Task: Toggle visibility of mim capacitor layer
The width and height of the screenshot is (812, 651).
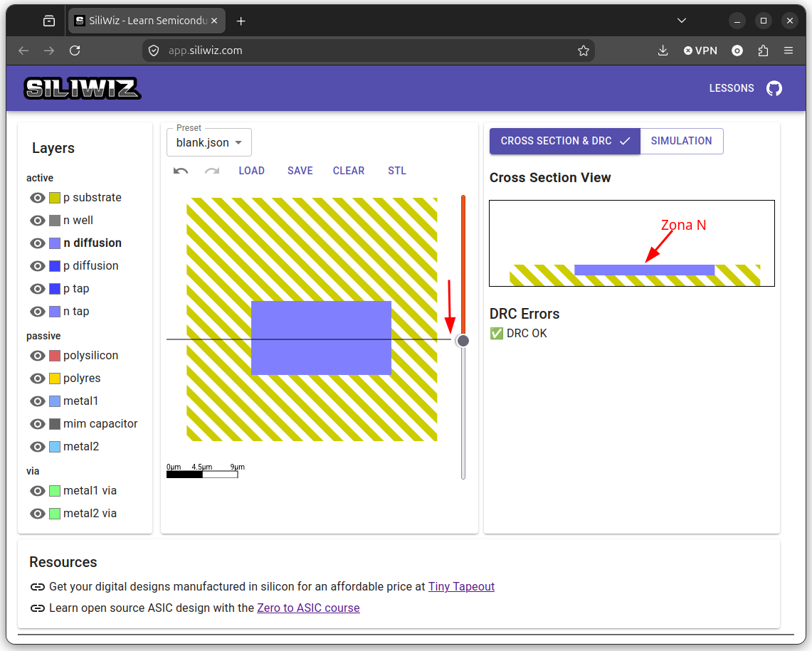Action: pyautogui.click(x=37, y=424)
